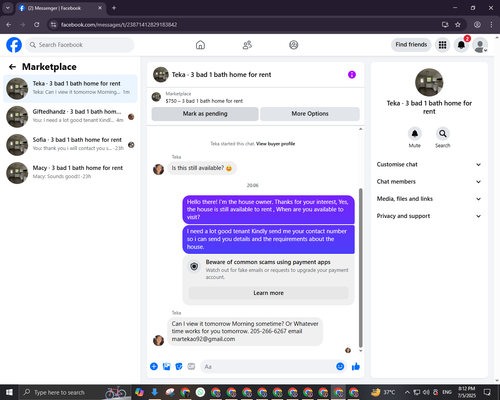Open the Windows action center notification icon
Screen dimensions: 500x400
(487, 392)
